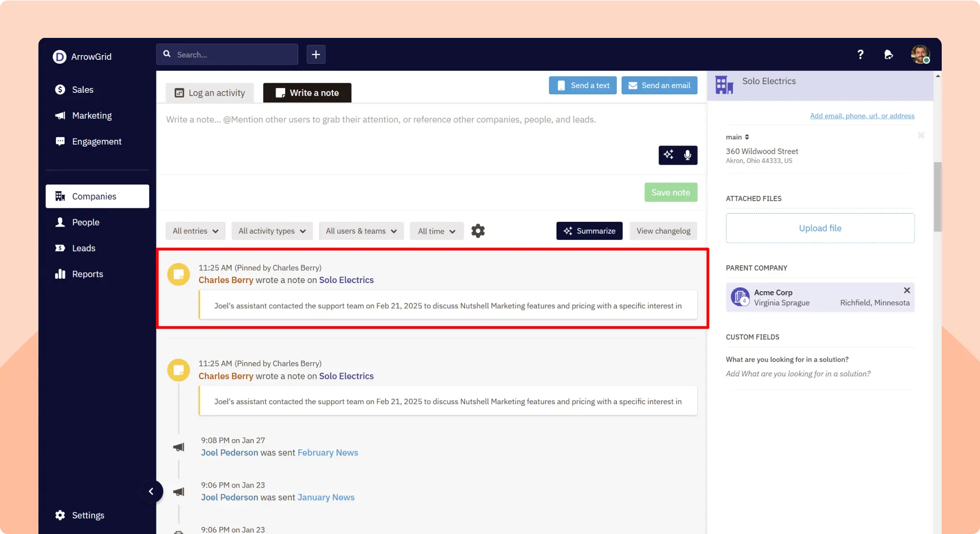
Task: Use the AI sparkle assistant in the note editor
Action: [x=668, y=155]
